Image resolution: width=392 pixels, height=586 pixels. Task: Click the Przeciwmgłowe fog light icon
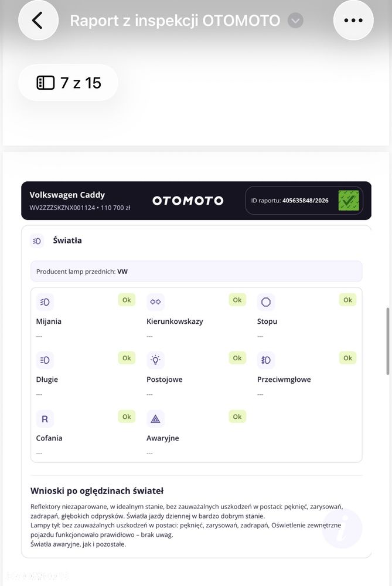pyautogui.click(x=266, y=360)
